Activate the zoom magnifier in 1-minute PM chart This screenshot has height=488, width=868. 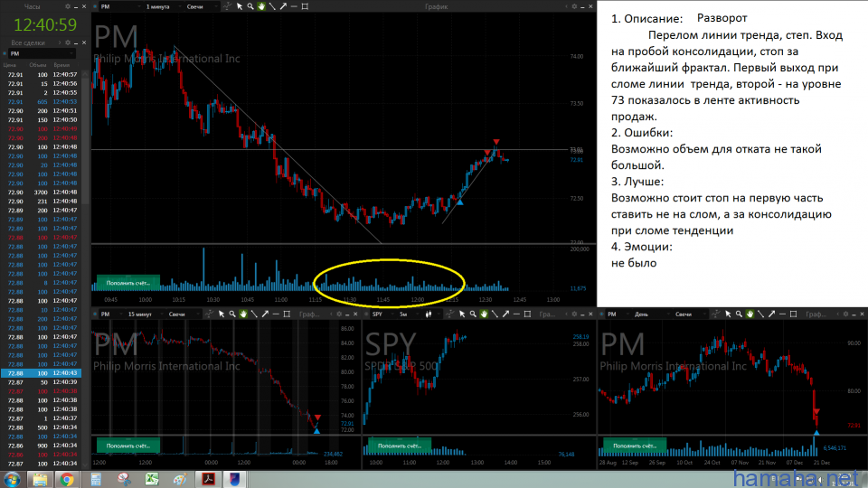coord(250,6)
